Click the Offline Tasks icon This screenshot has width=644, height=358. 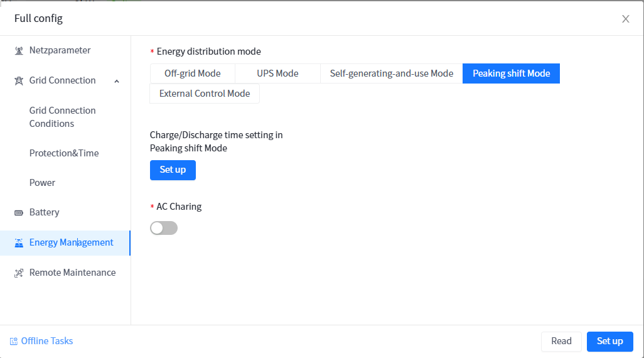pos(14,342)
